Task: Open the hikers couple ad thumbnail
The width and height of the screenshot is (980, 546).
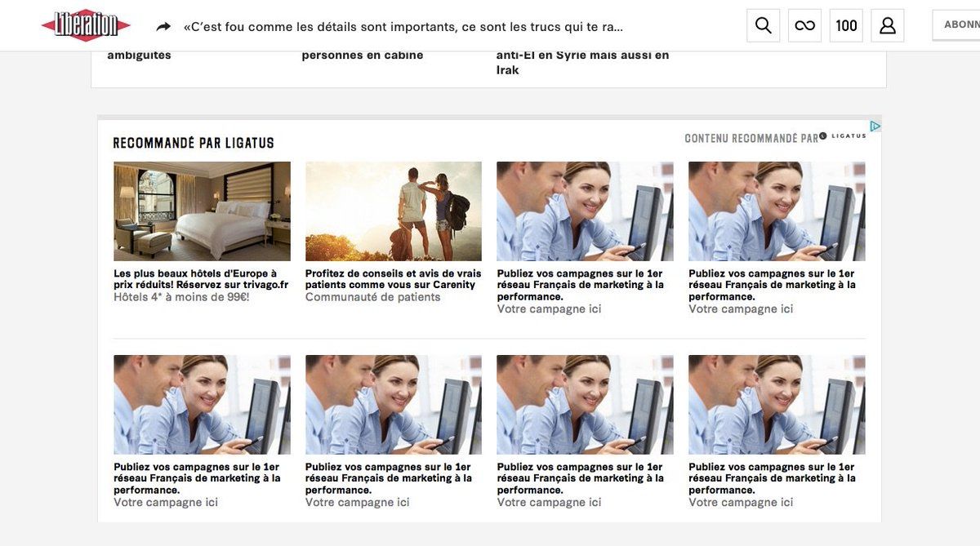Action: tap(393, 211)
